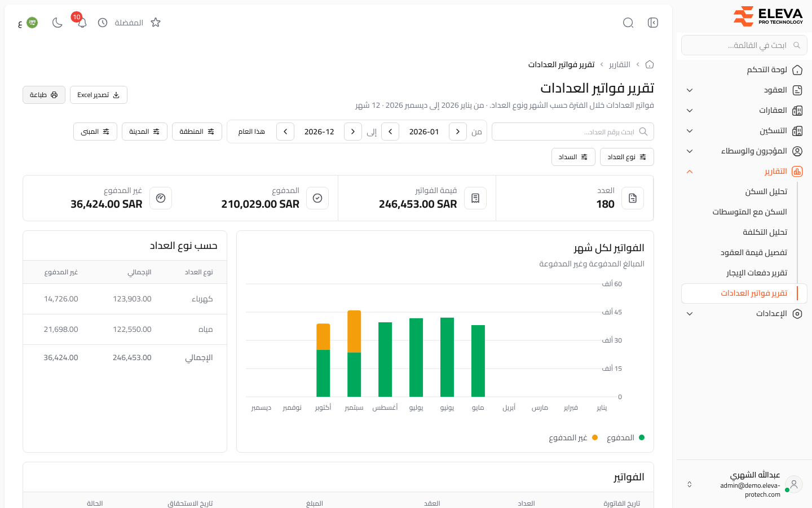This screenshot has height=508, width=812.
Task: Click the invoice count document icon
Action: point(633,198)
